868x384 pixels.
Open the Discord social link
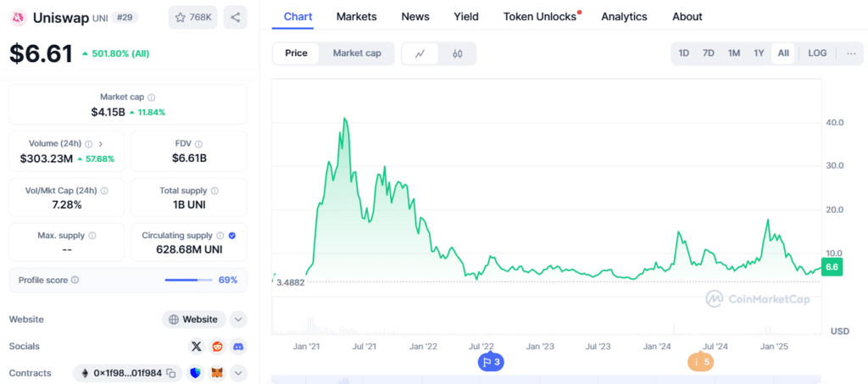coord(238,347)
